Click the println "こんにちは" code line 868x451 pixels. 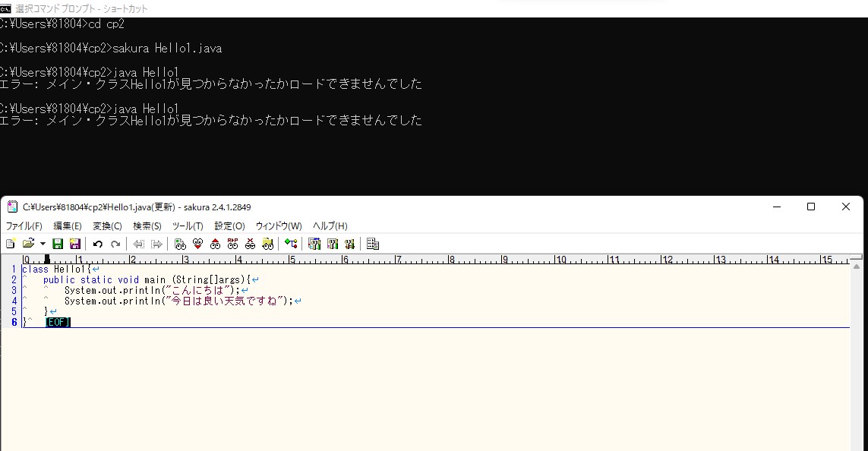152,291
